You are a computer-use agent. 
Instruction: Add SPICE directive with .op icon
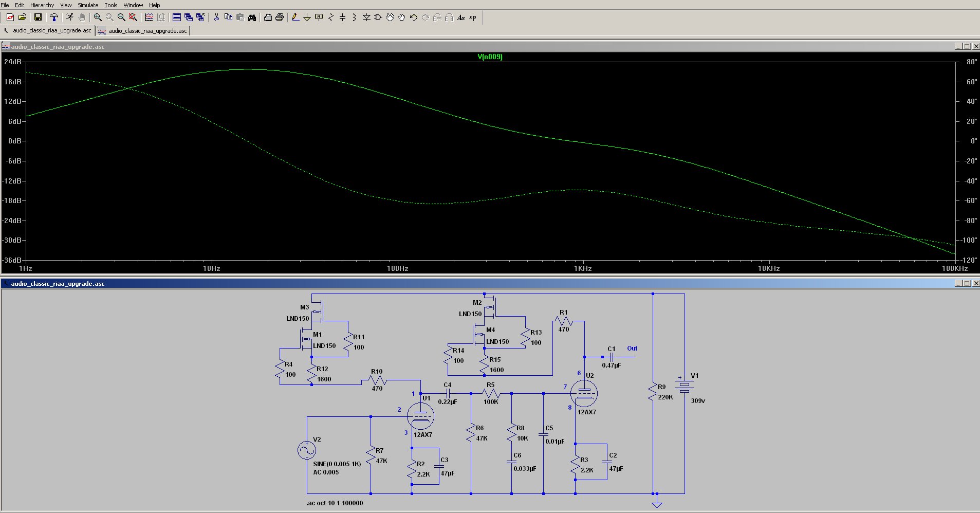tap(473, 17)
